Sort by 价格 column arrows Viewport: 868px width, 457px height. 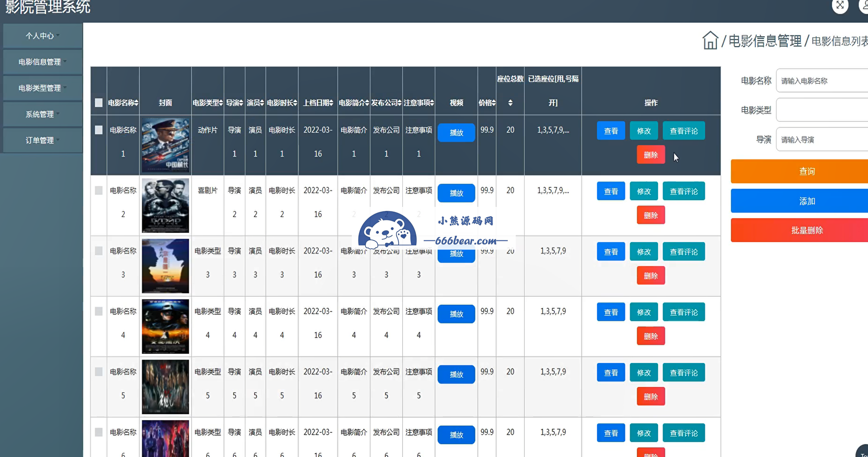click(x=493, y=103)
